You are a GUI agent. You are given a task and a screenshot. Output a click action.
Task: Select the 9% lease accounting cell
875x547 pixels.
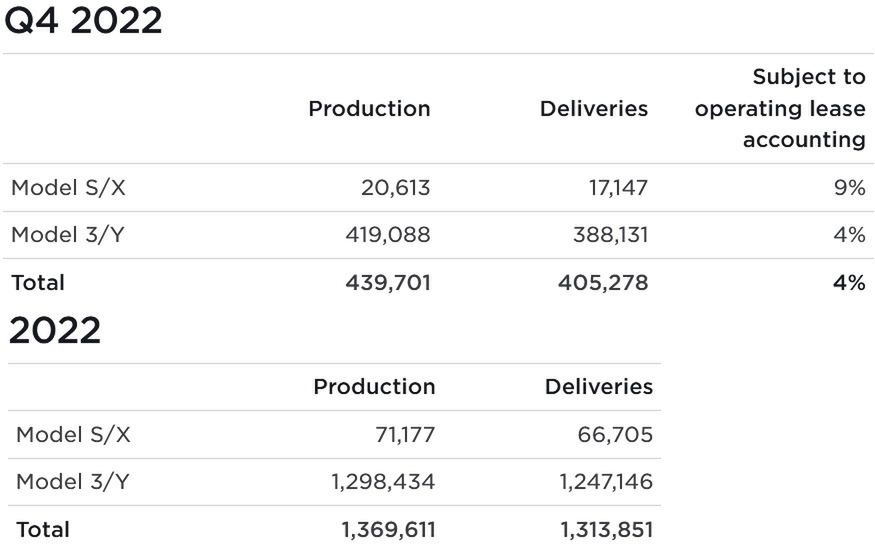pyautogui.click(x=849, y=188)
